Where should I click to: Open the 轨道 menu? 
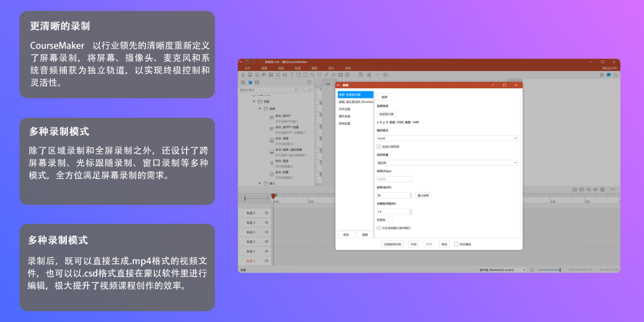(x=297, y=68)
